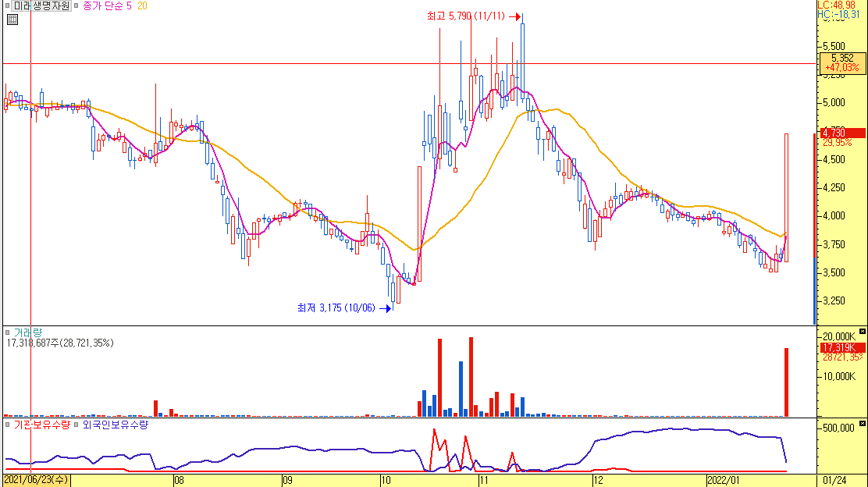Click the 3,750 price axis label
The image size is (868, 487).
(x=834, y=244)
